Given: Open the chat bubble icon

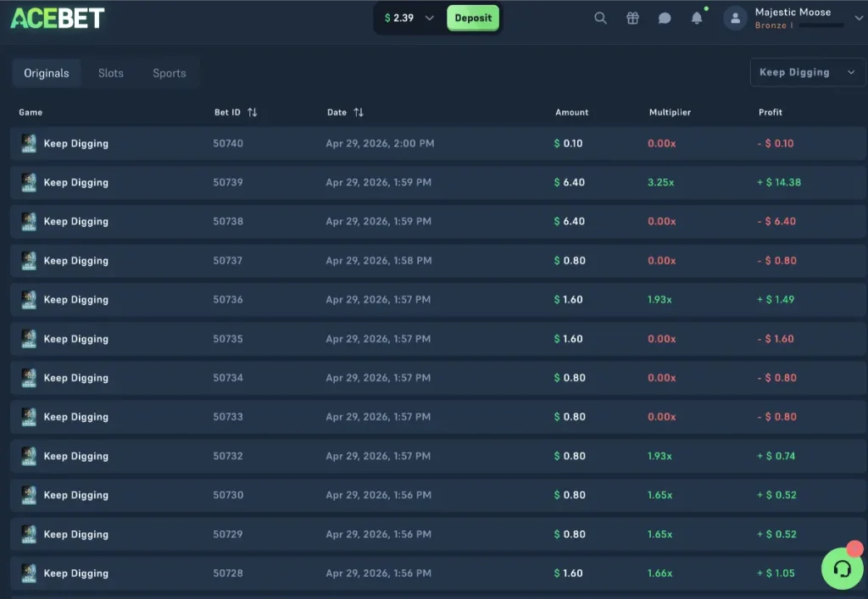Looking at the screenshot, I should click(665, 18).
